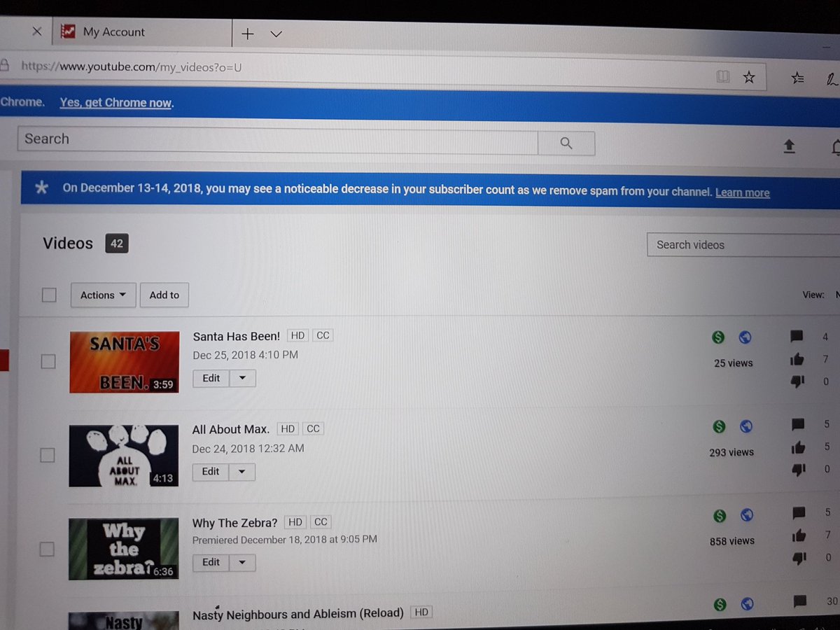Select checkbox for Why The Zebra? video

[47, 549]
